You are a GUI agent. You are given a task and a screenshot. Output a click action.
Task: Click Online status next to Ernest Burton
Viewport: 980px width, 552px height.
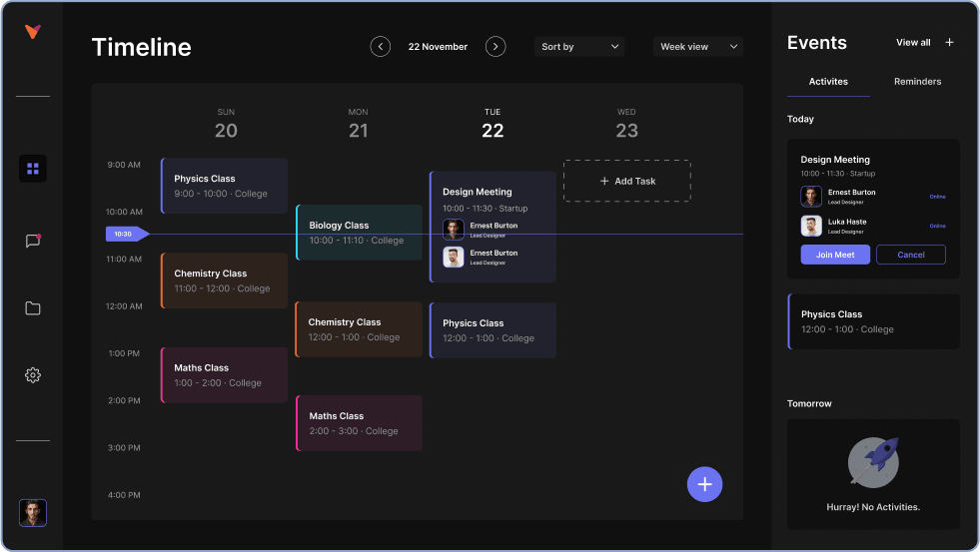point(937,197)
